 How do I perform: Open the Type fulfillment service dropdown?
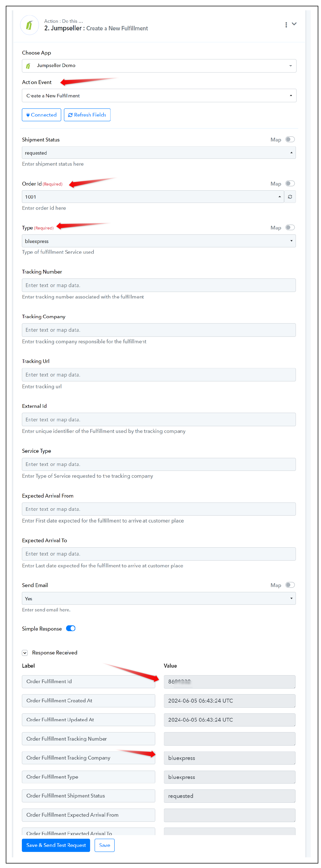tap(159, 241)
